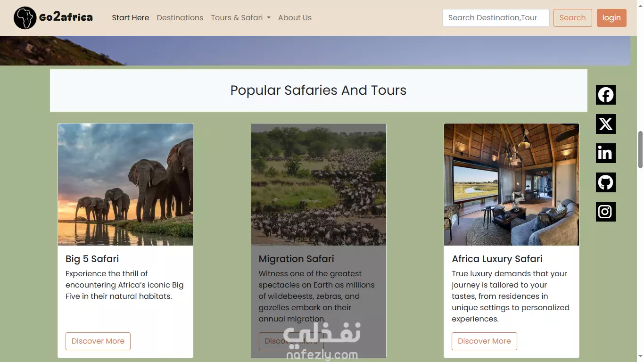Click the login button
The height and width of the screenshot is (362, 644).
point(611,18)
